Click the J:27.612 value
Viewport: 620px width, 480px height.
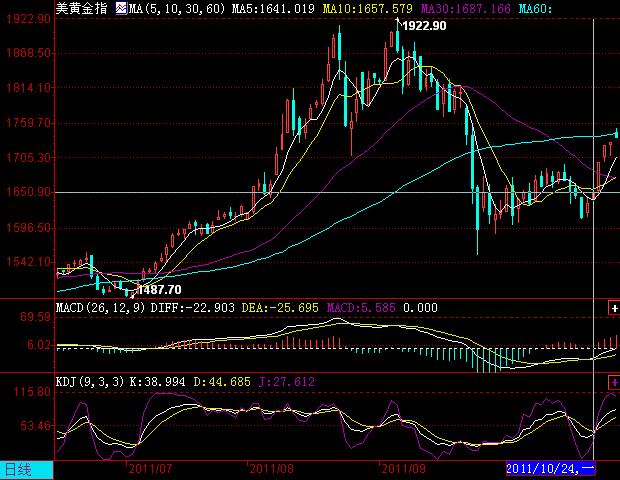287,382
